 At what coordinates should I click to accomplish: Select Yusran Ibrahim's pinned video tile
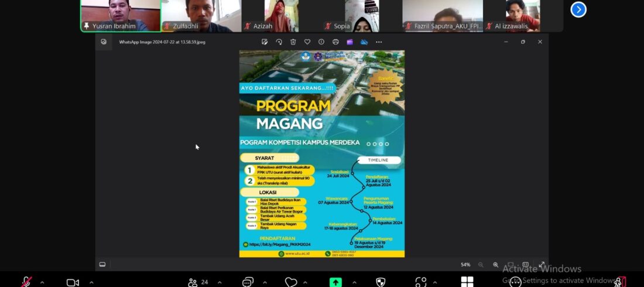pos(121,16)
